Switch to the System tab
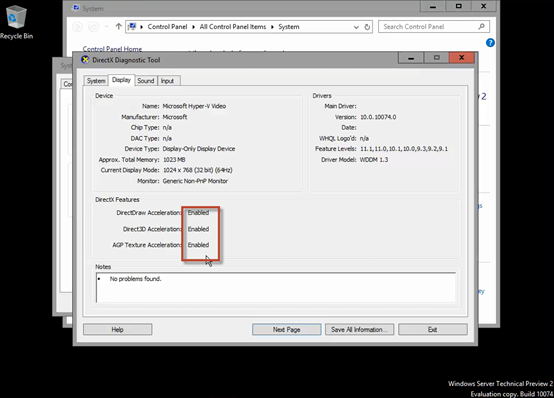Viewport: 554px width, 398px height. tap(96, 81)
